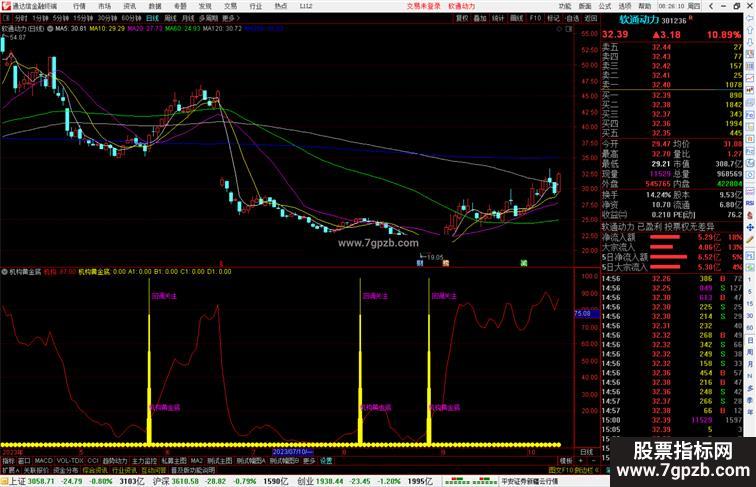
Task: Open the 公式 menu
Action: click(605, 6)
